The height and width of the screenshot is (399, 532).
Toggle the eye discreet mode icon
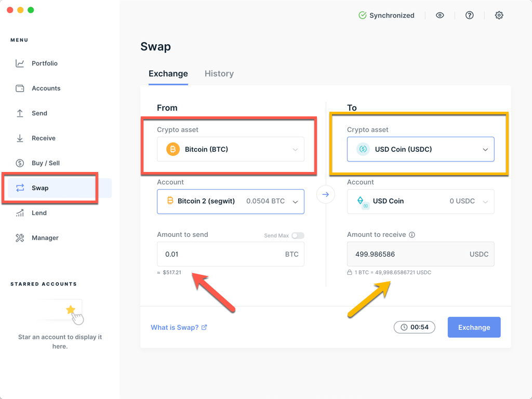440,15
